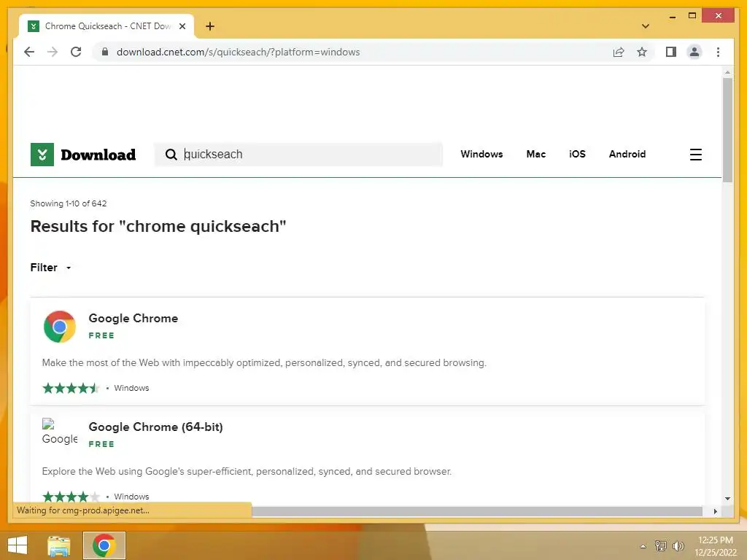Viewport: 747px width, 560px height.
Task: Click the Chrome taskbar icon
Action: pos(104,545)
